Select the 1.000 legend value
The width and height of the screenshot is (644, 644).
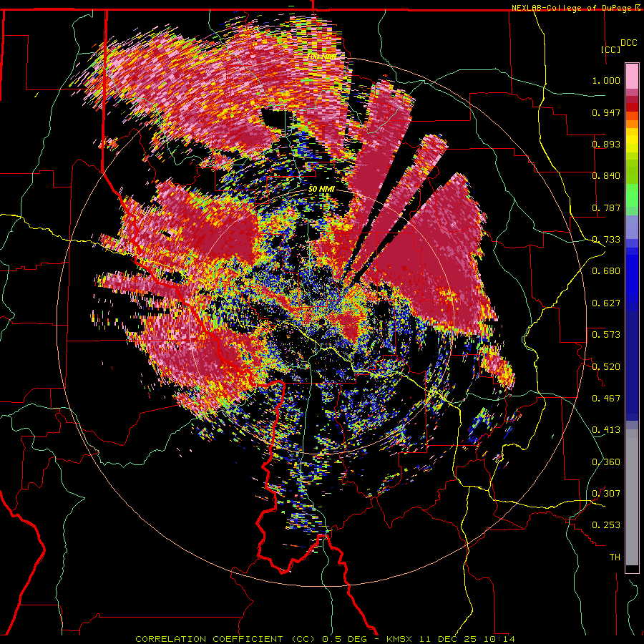point(606,80)
